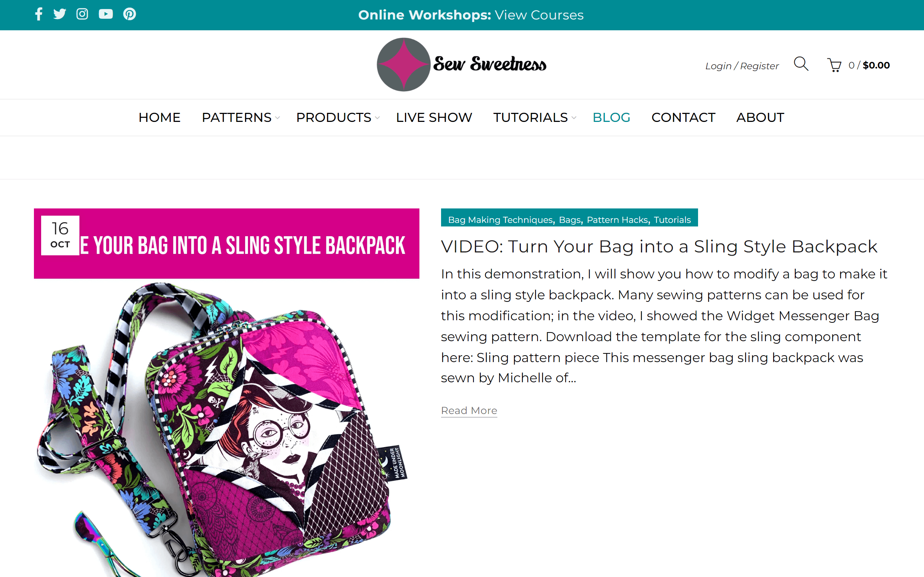924x577 pixels.
Task: Click the Sew Sweetness logo
Action: coord(461,65)
